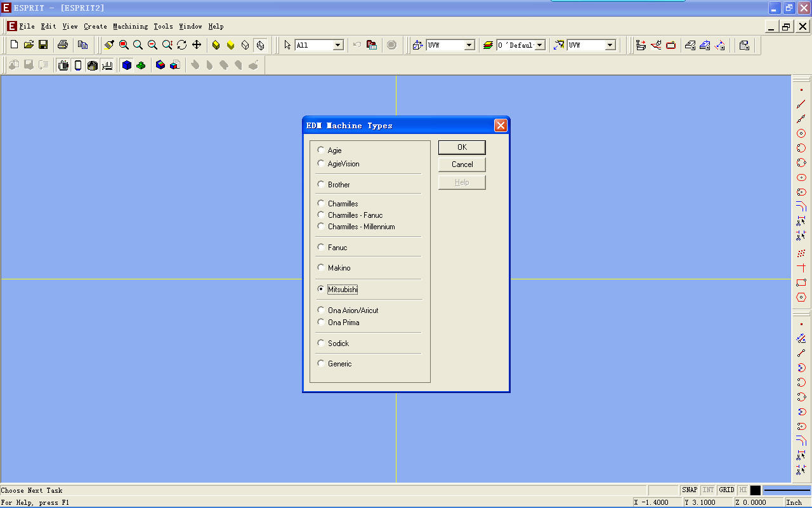
Task: Open the work plane UVW dropdown
Action: coord(469,45)
